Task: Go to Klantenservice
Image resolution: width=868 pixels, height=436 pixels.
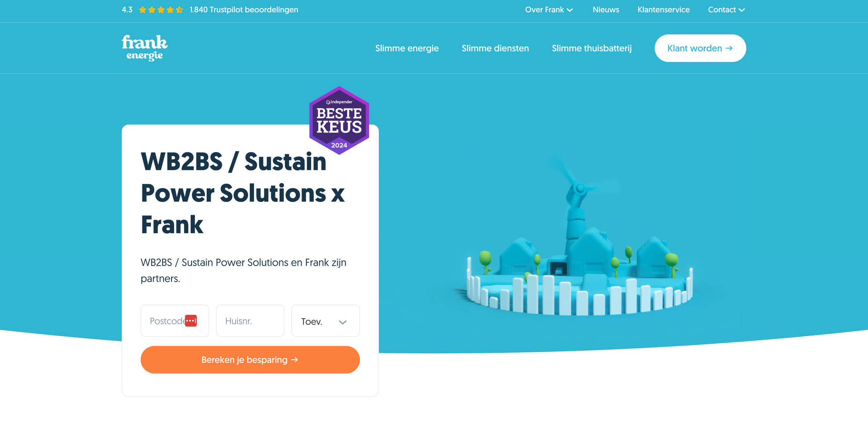Action: pyautogui.click(x=663, y=10)
